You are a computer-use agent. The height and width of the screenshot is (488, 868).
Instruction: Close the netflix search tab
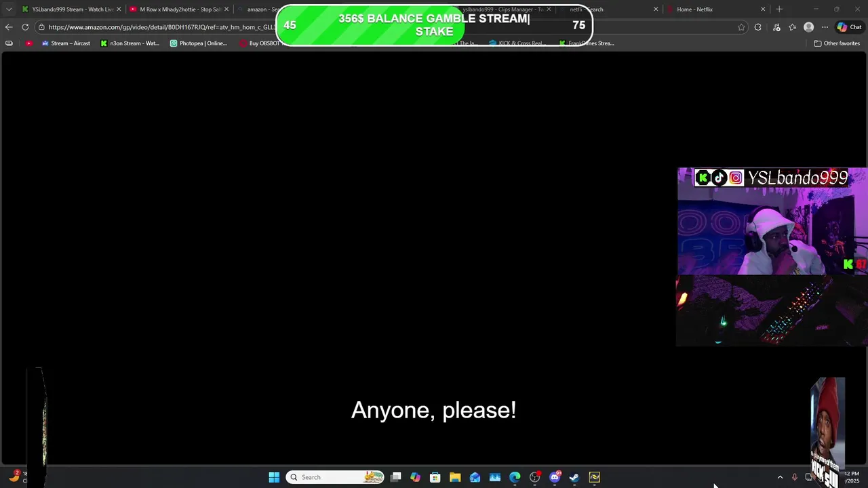[x=656, y=9]
